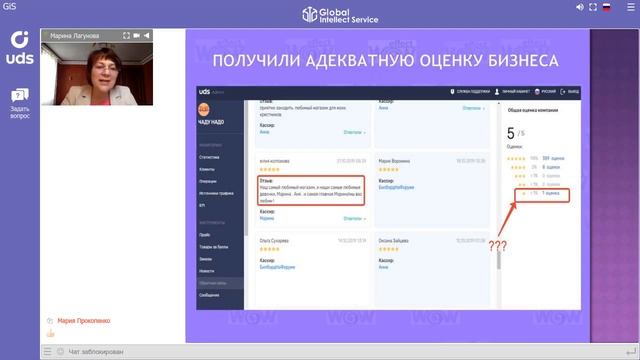Click star rating in Мария Воронина review
This screenshot has height=360, width=640.
point(389,169)
